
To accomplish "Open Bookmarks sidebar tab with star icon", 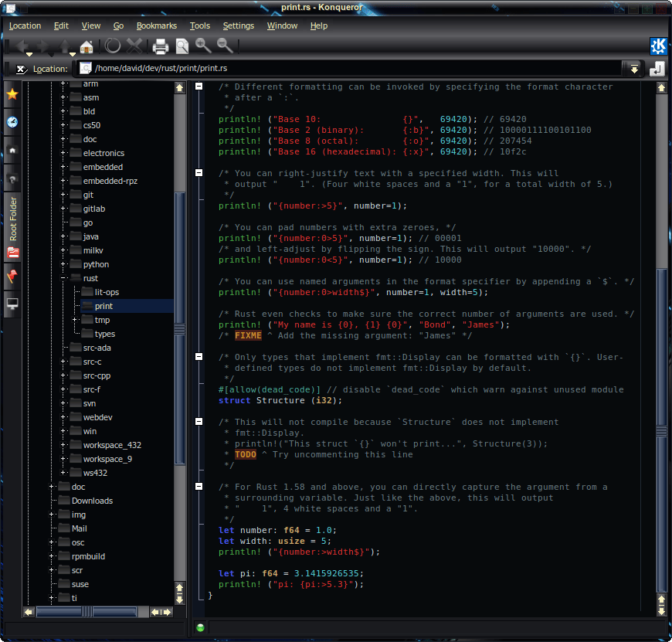I will [12, 93].
